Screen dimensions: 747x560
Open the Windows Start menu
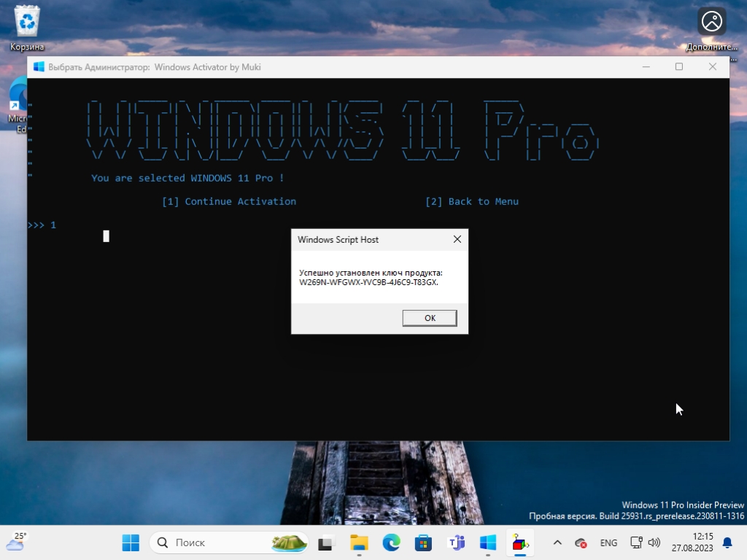pos(131,542)
